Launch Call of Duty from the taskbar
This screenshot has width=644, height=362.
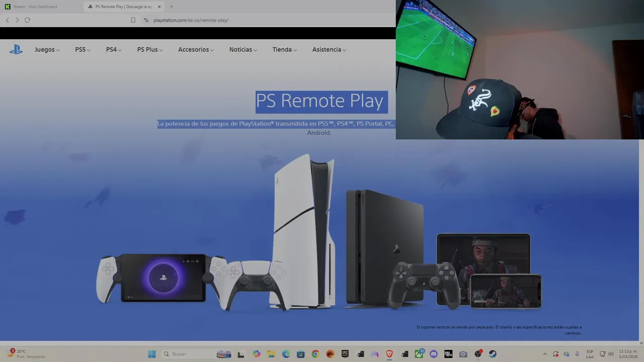click(x=448, y=354)
